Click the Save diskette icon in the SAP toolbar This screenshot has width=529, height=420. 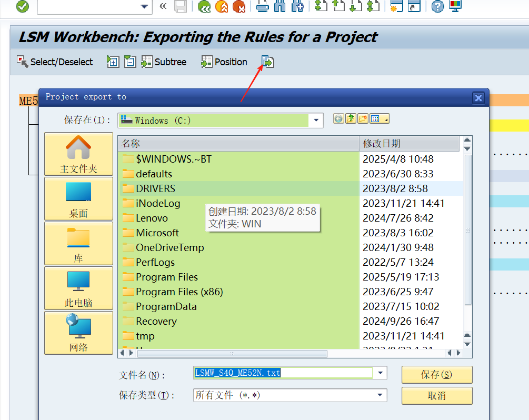tap(181, 6)
